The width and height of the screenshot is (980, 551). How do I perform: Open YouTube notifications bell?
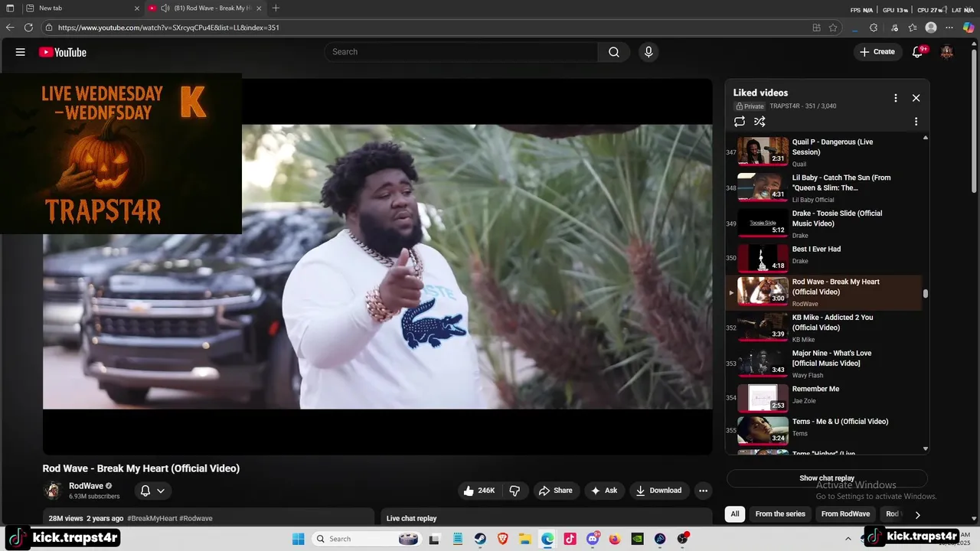(918, 52)
